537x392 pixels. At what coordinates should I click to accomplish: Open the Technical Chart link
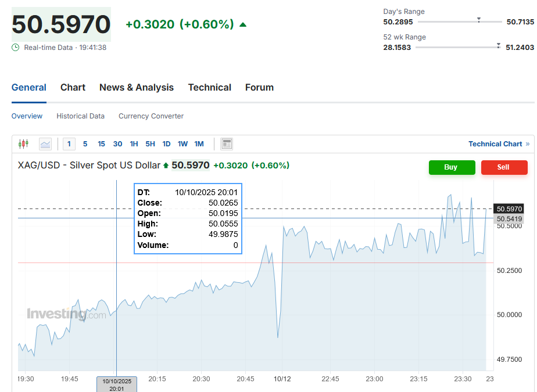pos(495,144)
